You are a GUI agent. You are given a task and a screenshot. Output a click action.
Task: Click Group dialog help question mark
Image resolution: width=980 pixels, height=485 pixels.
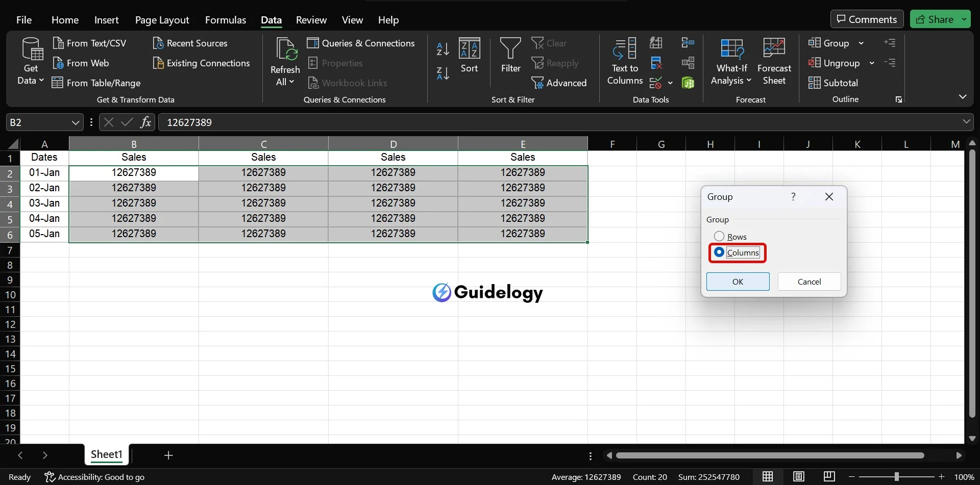793,197
